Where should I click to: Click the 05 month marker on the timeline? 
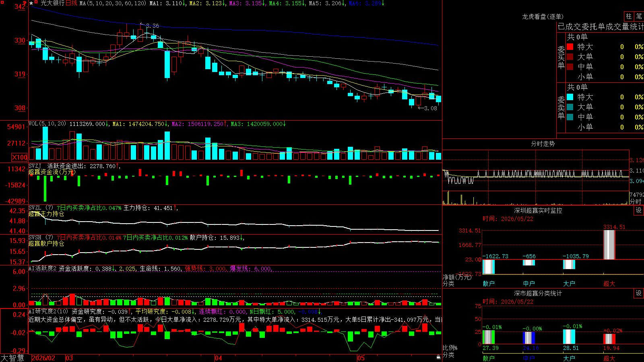click(361, 358)
